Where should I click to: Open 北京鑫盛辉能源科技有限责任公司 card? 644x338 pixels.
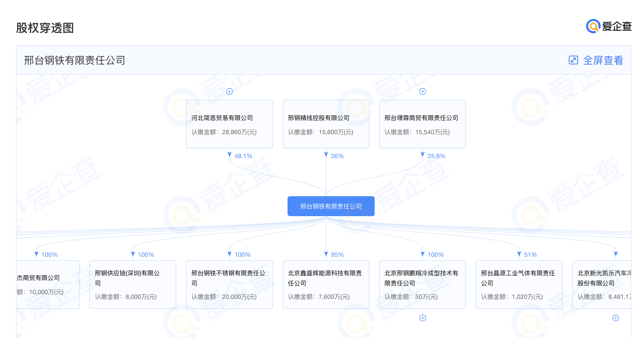pos(326,284)
